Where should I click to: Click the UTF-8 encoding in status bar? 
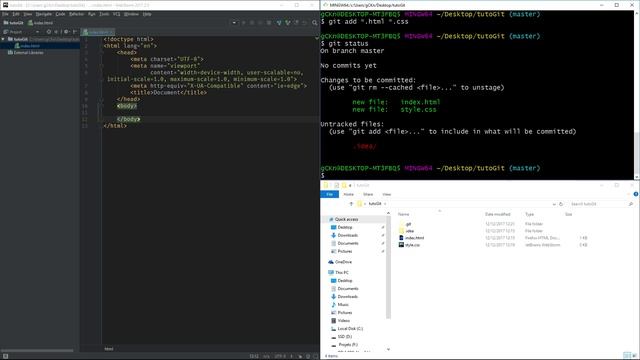pos(280,356)
